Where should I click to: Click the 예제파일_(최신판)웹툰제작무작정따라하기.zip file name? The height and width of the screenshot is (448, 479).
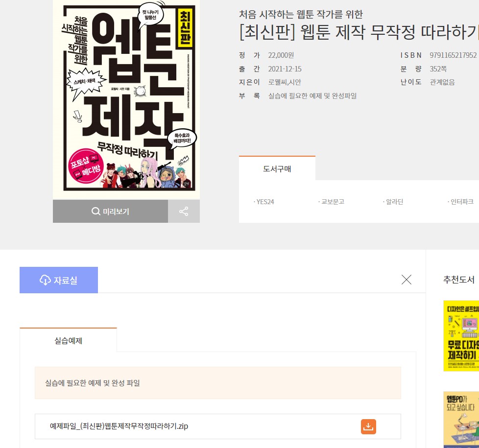click(x=119, y=426)
